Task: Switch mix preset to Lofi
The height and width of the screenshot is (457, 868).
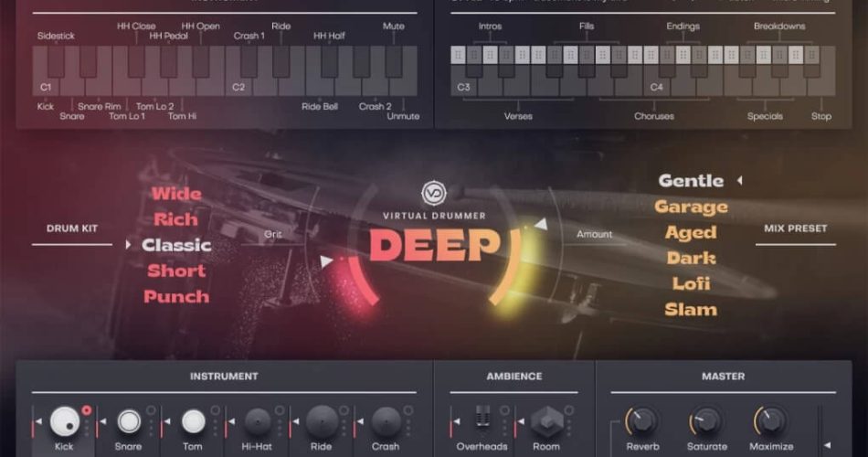Action: pos(691,283)
